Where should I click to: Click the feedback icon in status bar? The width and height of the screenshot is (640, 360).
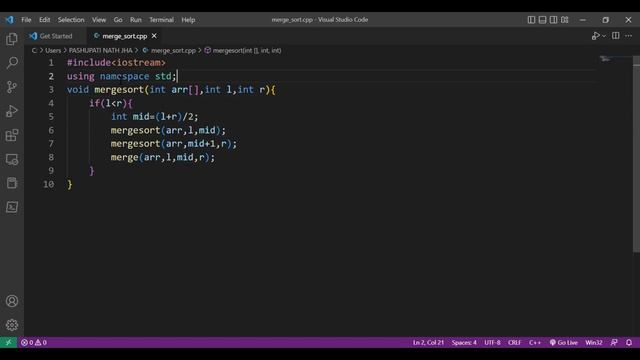(x=614, y=342)
